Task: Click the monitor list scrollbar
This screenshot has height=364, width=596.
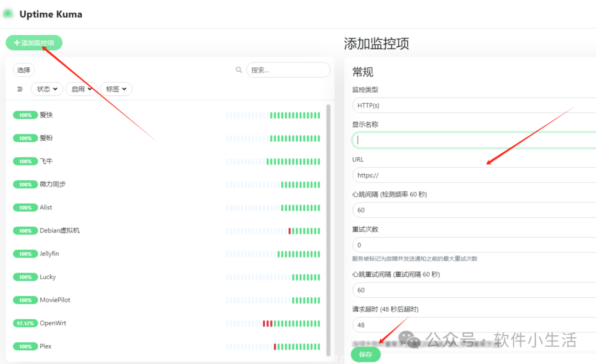Action: tap(328, 230)
